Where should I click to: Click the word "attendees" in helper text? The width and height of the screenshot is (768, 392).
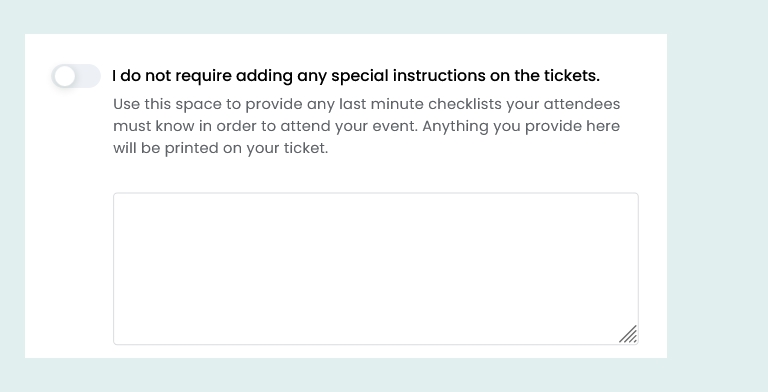[582, 104]
